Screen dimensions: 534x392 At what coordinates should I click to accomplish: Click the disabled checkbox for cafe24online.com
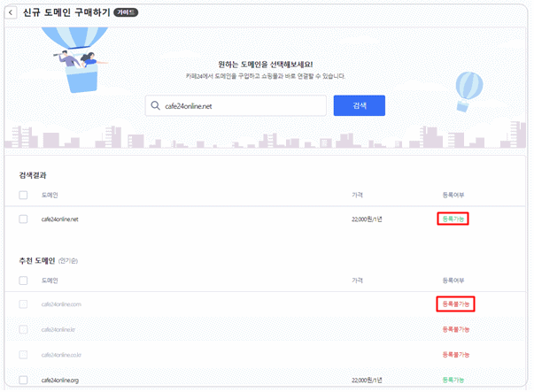pyautogui.click(x=23, y=304)
